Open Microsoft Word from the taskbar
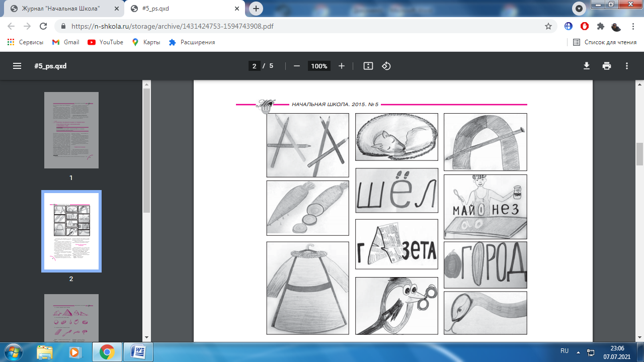Viewport: 644px width, 362px height. point(138,352)
